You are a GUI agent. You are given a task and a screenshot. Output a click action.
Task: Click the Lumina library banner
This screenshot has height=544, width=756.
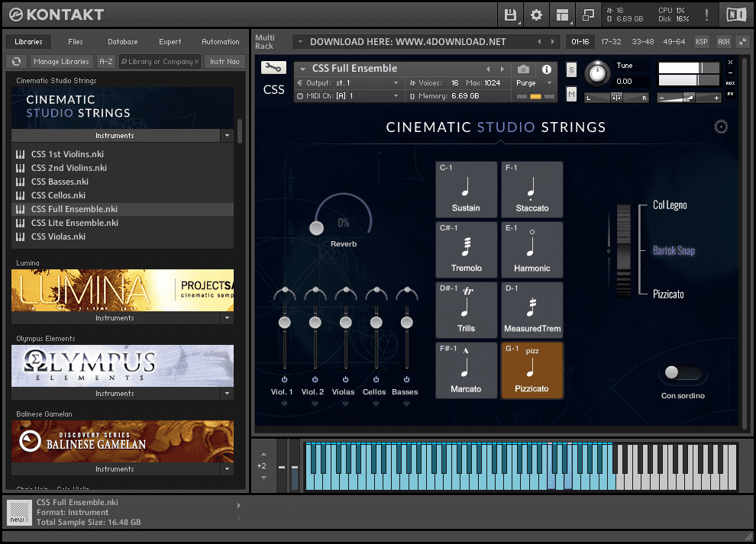122,290
